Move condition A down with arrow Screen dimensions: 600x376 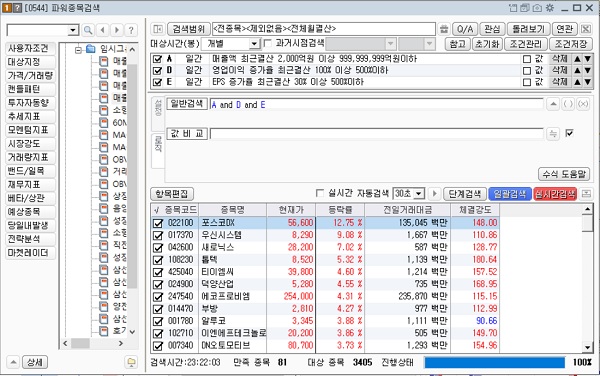click(587, 59)
